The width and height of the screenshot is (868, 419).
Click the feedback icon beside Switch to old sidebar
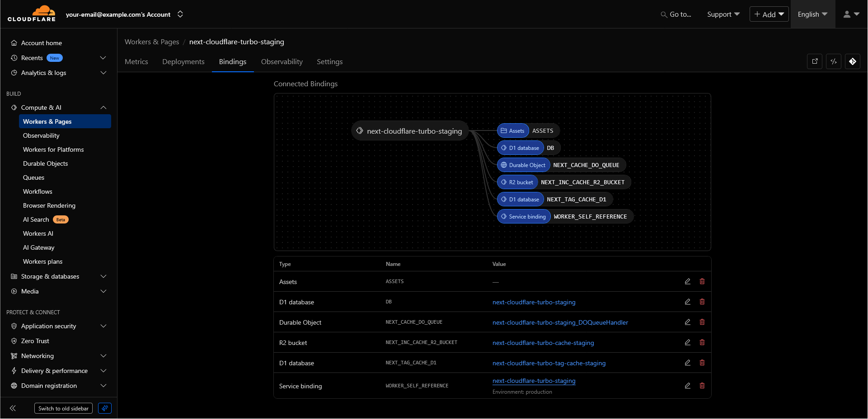click(x=105, y=408)
